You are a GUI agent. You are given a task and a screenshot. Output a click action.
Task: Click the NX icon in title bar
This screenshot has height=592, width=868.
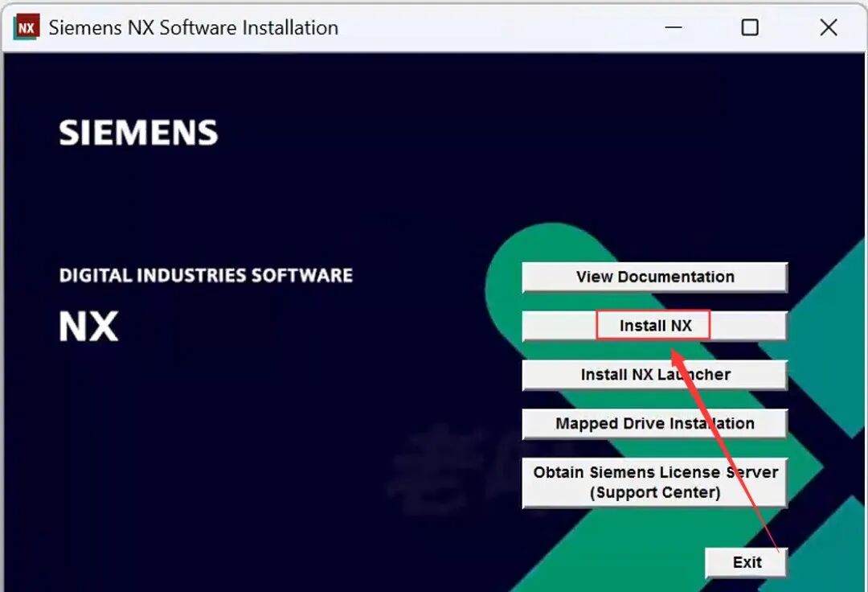point(26,27)
